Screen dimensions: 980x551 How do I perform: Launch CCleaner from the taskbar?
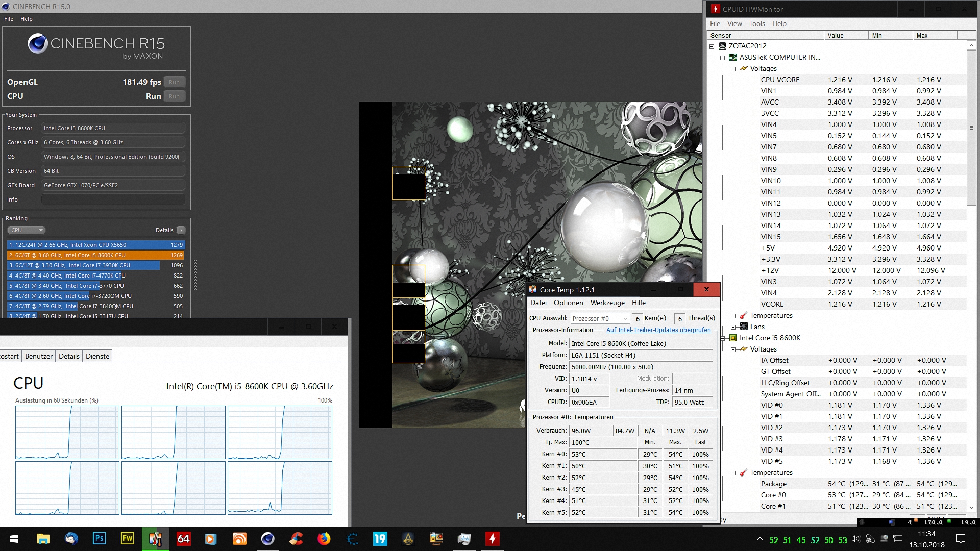tap(296, 539)
